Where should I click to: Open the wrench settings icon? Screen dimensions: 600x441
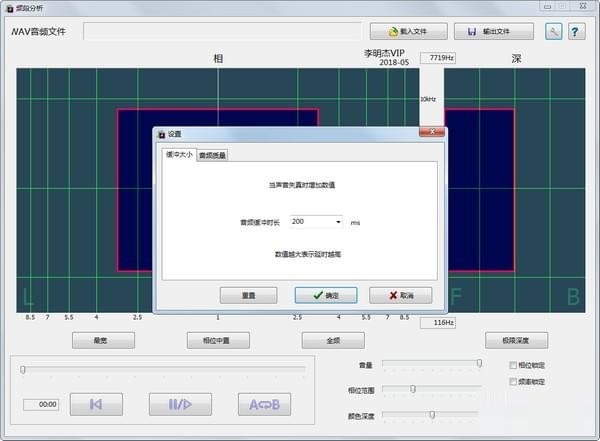coord(553,31)
